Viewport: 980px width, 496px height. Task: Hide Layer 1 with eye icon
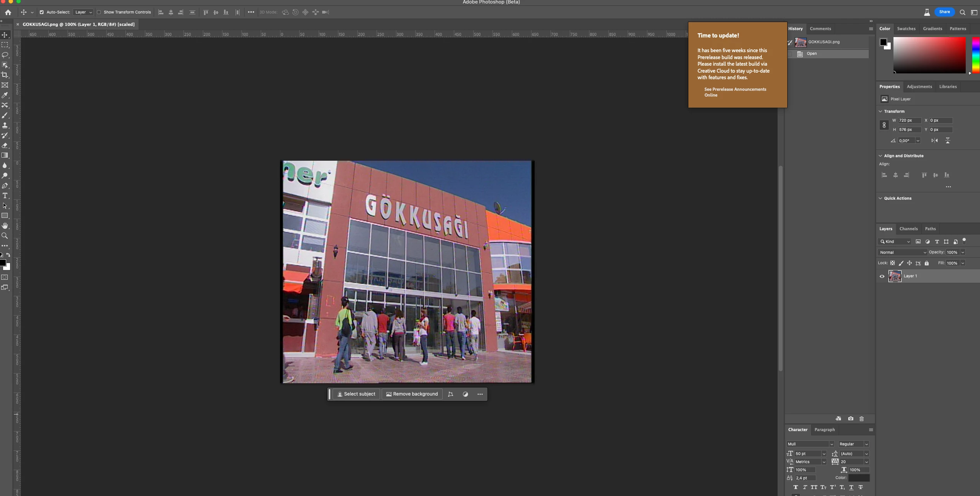(882, 276)
